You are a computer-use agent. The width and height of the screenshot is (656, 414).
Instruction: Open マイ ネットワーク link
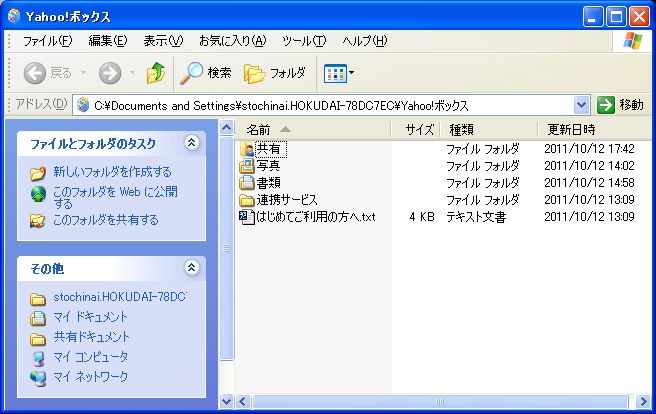(90, 377)
